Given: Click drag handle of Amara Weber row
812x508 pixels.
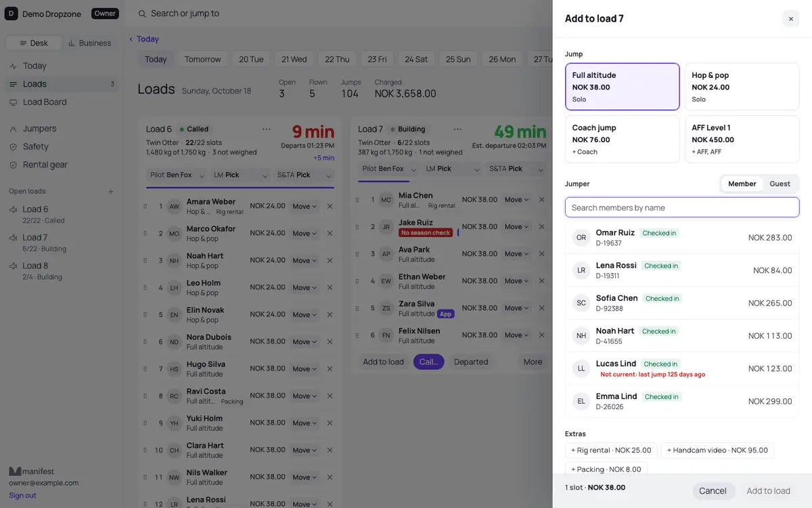Looking at the screenshot, I should [145, 207].
